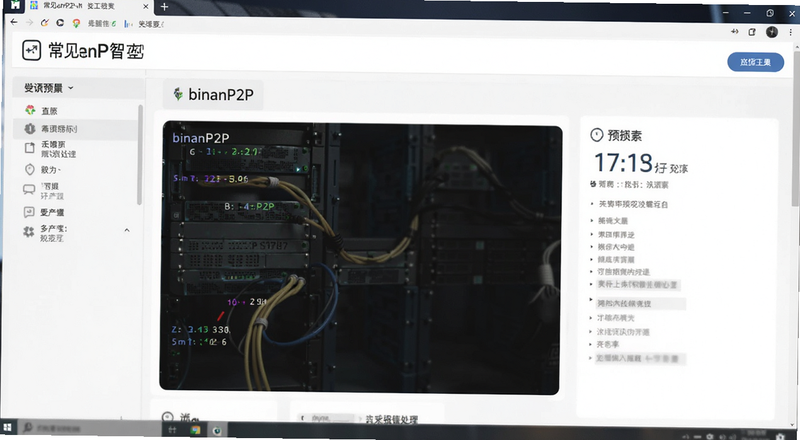Click the server rack video thumbnail
The image size is (800, 440).
click(361, 258)
